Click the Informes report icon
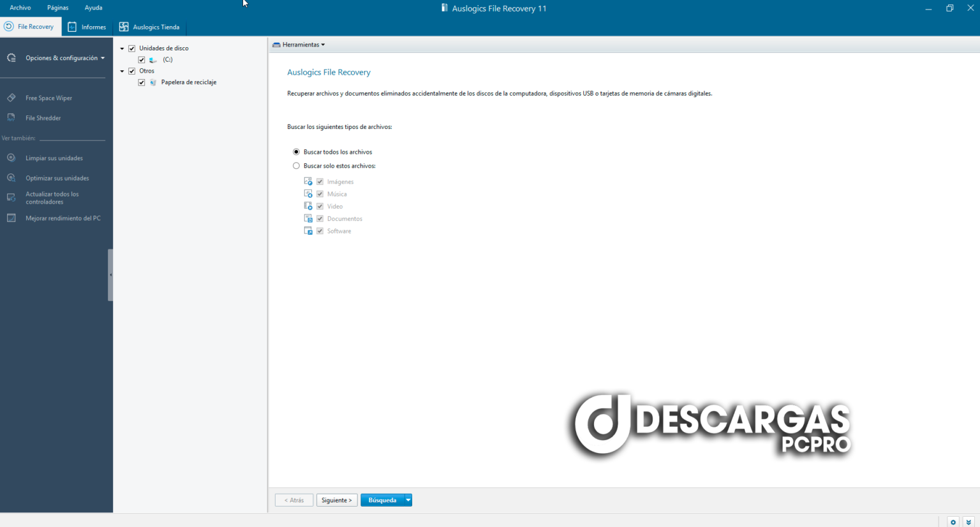Screen dimensions: 980x527 (x=72, y=27)
